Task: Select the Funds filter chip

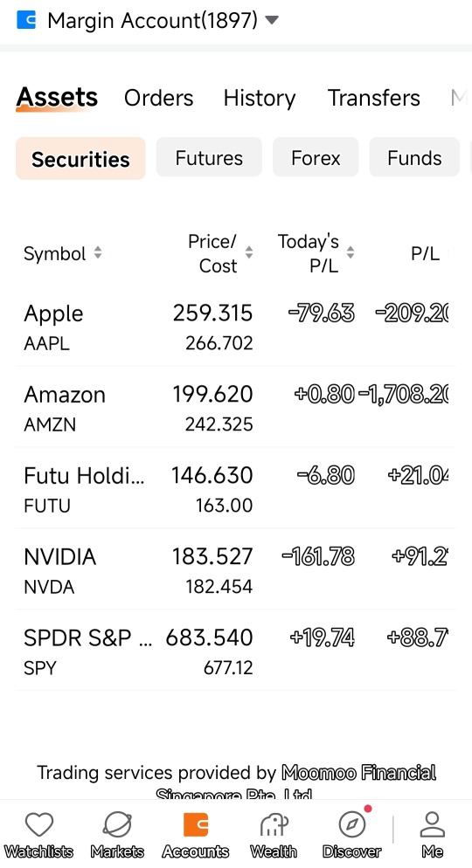Action: click(x=414, y=158)
